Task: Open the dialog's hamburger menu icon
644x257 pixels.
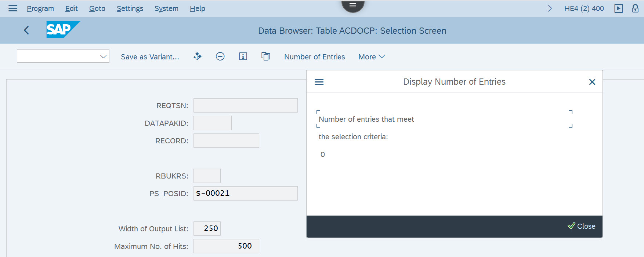Action: point(319,82)
